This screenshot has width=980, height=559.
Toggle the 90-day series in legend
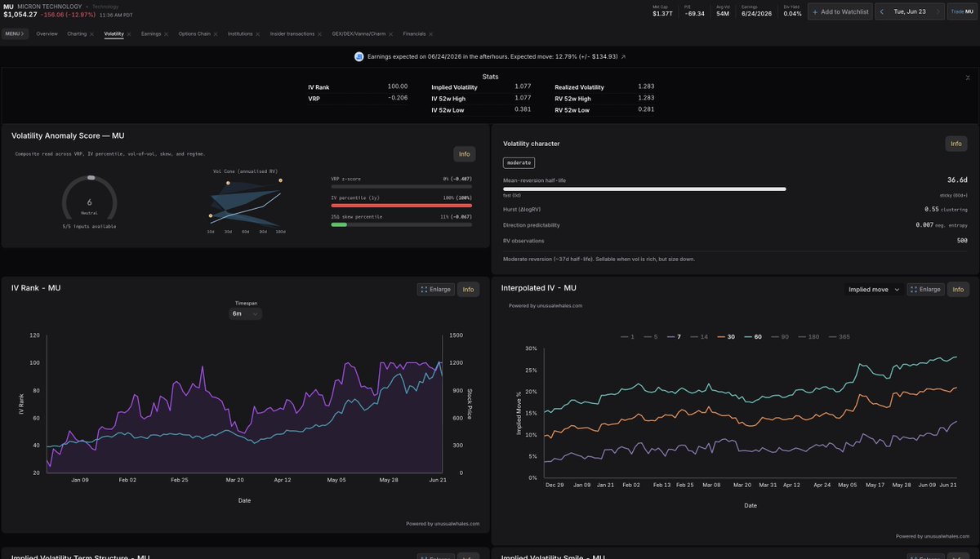pos(780,336)
